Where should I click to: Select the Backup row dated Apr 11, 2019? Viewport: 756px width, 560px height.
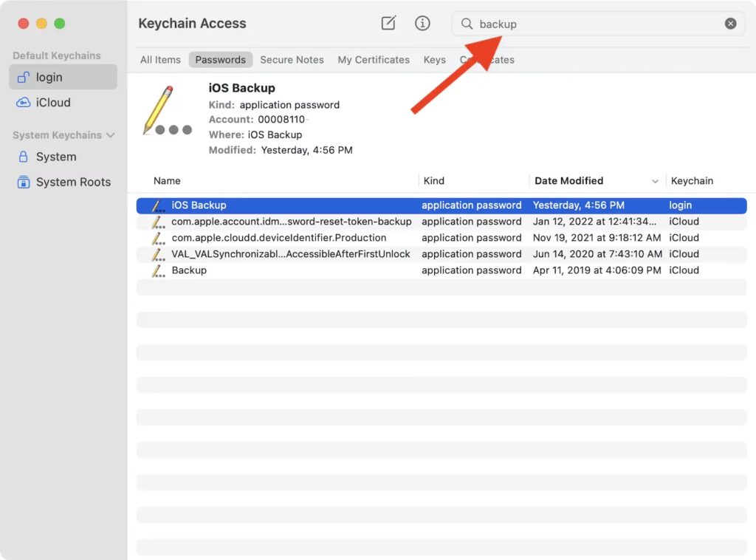pyautogui.click(x=189, y=270)
